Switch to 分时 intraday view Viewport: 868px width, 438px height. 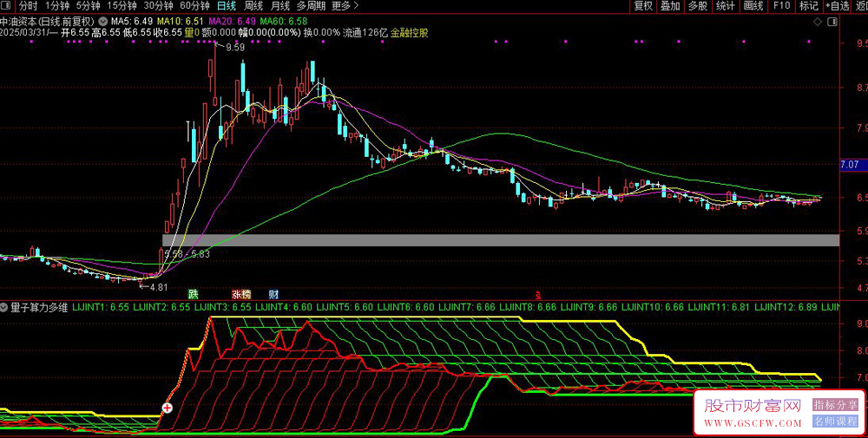click(x=29, y=6)
